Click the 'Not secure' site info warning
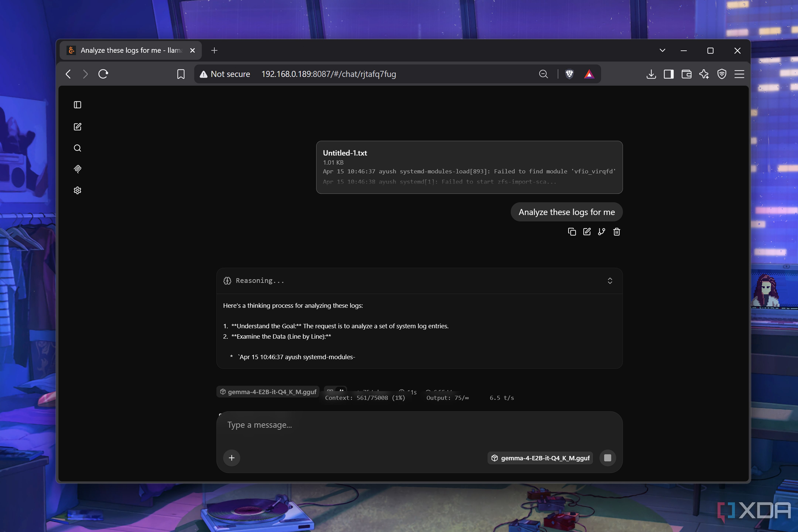 (225, 74)
